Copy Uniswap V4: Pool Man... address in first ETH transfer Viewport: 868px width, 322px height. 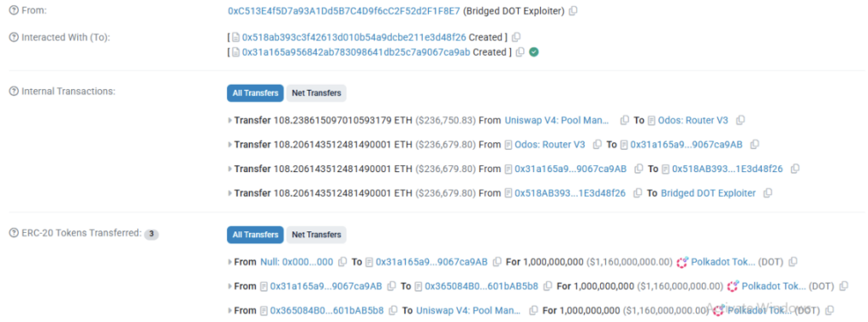tap(625, 120)
